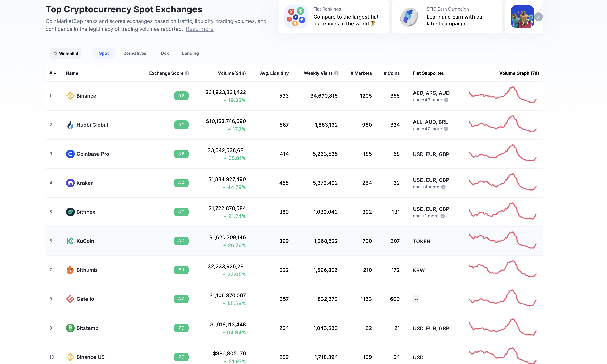The width and height of the screenshot is (607, 364).
Task: Click the KuCoin logo icon
Action: (70, 241)
